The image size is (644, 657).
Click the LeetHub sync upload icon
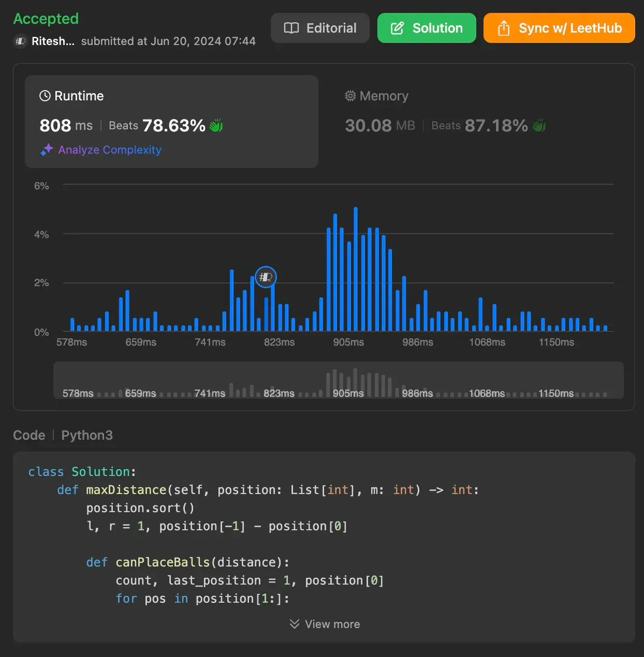pos(503,28)
